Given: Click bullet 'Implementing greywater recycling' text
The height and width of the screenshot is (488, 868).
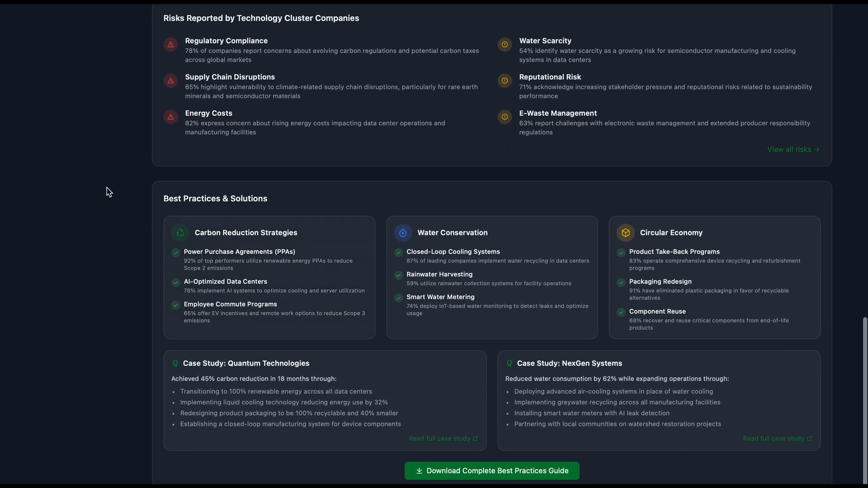Looking at the screenshot, I should coord(617,402).
